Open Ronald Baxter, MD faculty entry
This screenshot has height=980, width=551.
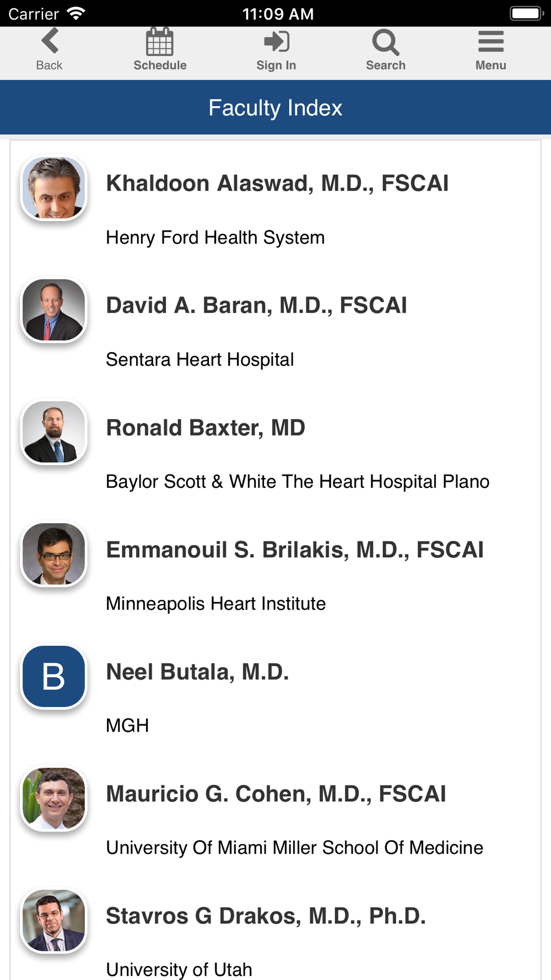(206, 428)
